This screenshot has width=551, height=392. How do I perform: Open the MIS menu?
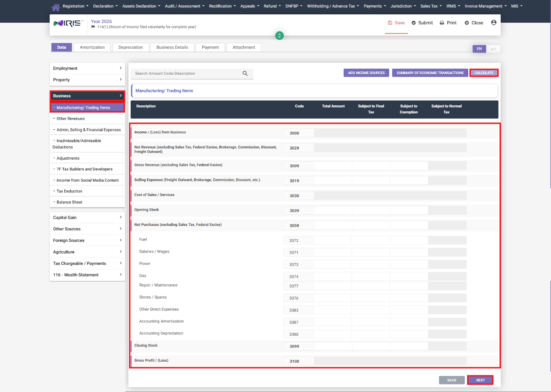[517, 6]
